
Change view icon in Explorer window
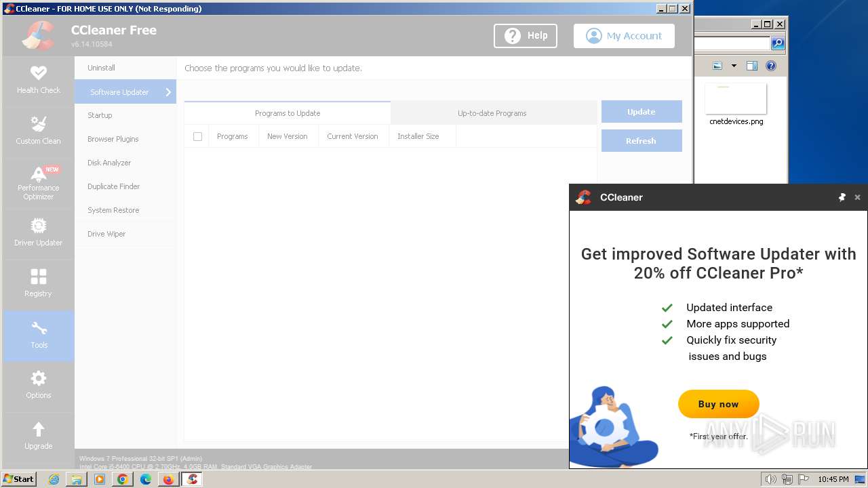[717, 66]
